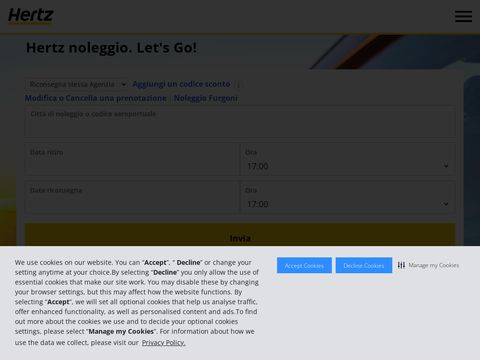
Task: Click the Hertz logo
Action: point(31,16)
